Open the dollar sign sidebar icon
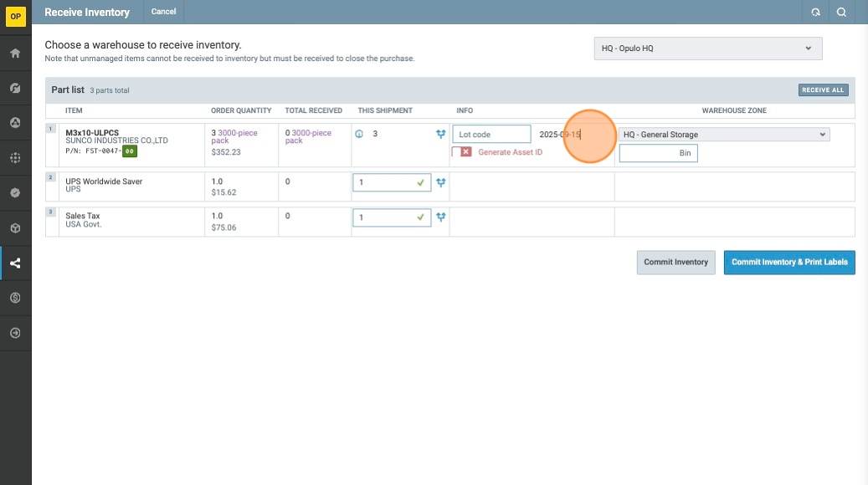 [x=15, y=298]
